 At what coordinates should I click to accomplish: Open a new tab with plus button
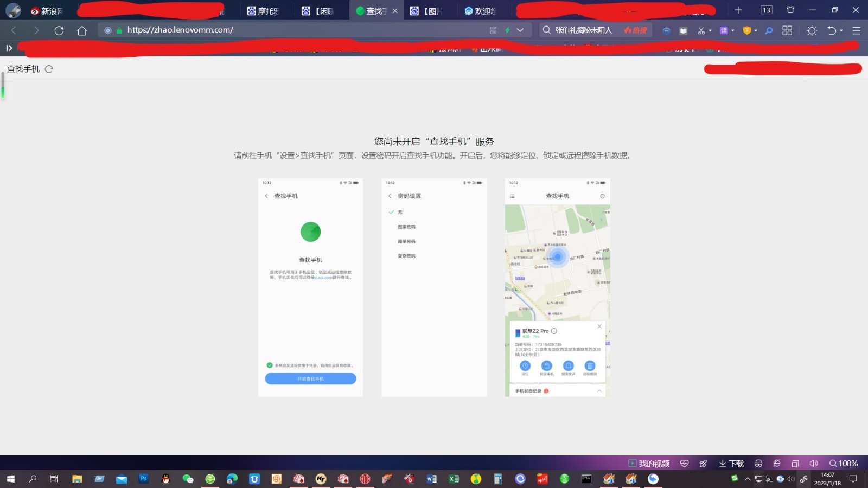click(x=738, y=10)
